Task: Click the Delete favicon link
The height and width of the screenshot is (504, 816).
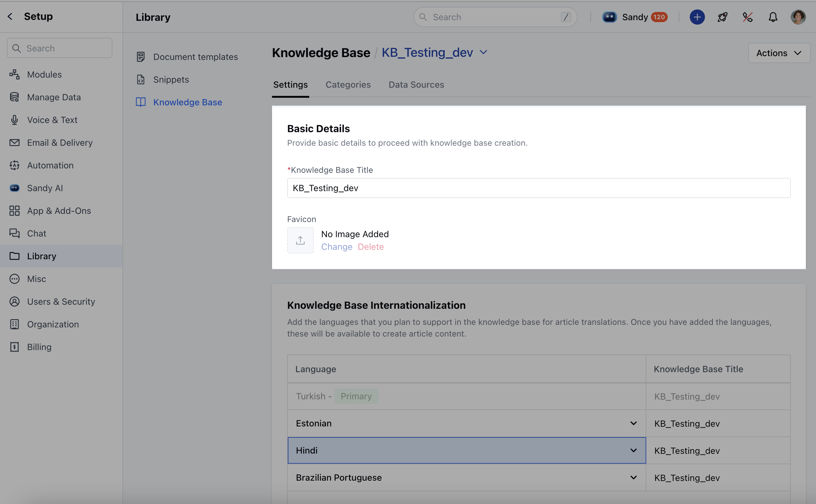Action: coord(370,247)
